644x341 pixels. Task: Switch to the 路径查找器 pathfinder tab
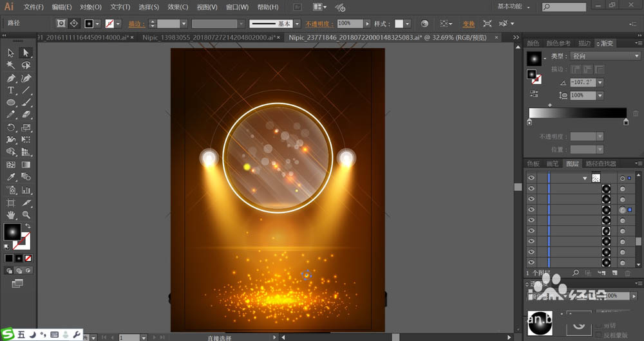(600, 163)
